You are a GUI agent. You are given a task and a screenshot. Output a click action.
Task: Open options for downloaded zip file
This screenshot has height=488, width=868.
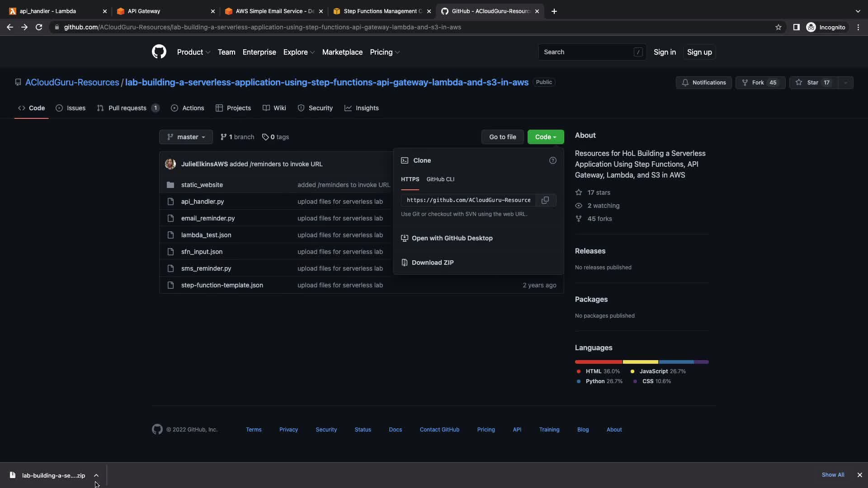(96, 475)
